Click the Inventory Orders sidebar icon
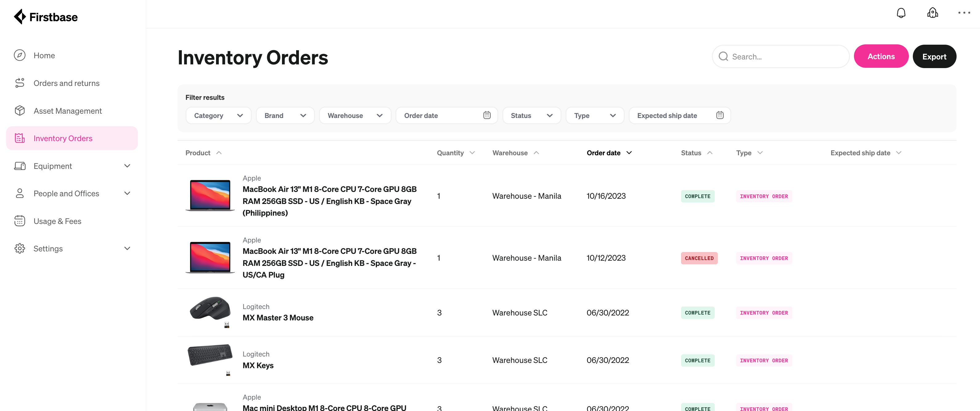Viewport: 980px width, 411px height. coord(20,138)
